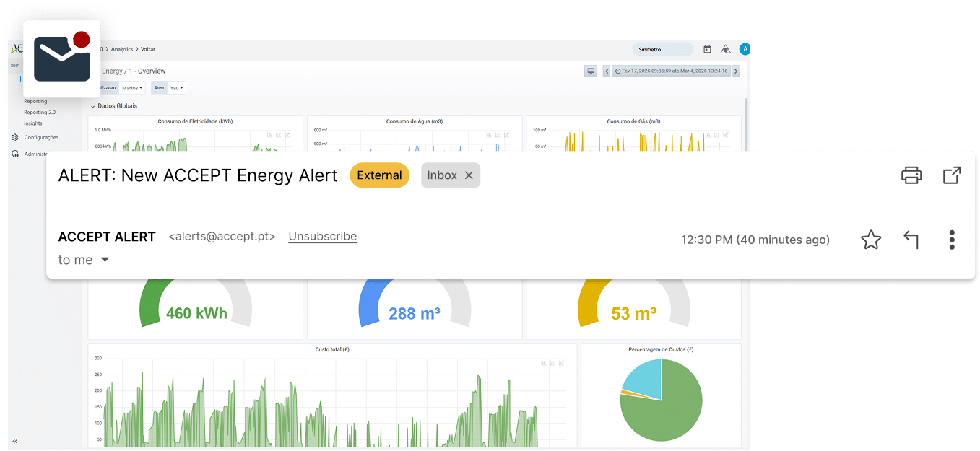This screenshot has height=451, width=980.
Task: Select Insights in the sidebar menu
Action: (33, 123)
